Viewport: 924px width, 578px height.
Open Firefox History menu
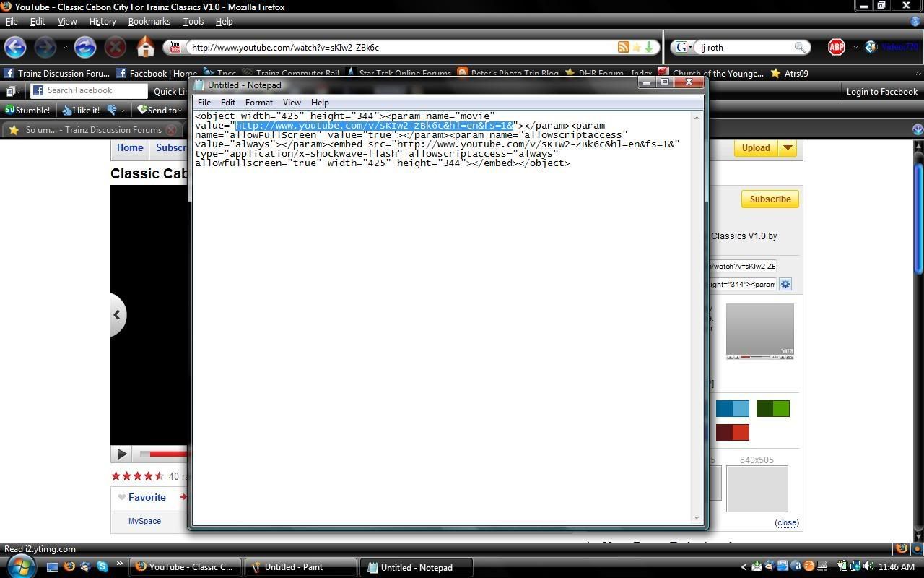102,22
